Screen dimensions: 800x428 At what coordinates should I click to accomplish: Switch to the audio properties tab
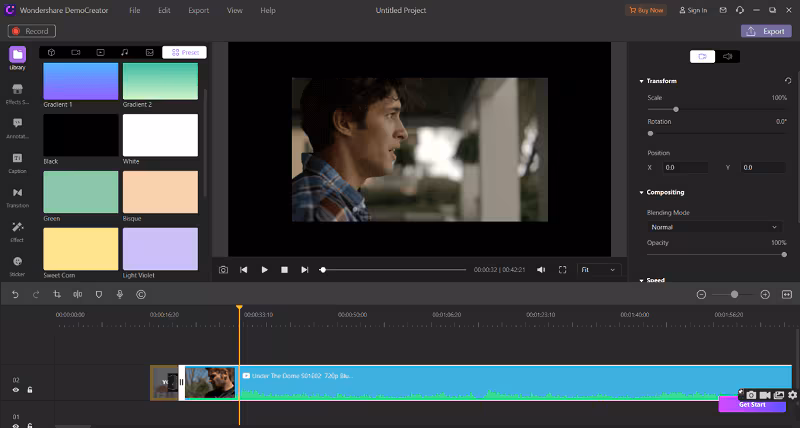pyautogui.click(x=729, y=56)
